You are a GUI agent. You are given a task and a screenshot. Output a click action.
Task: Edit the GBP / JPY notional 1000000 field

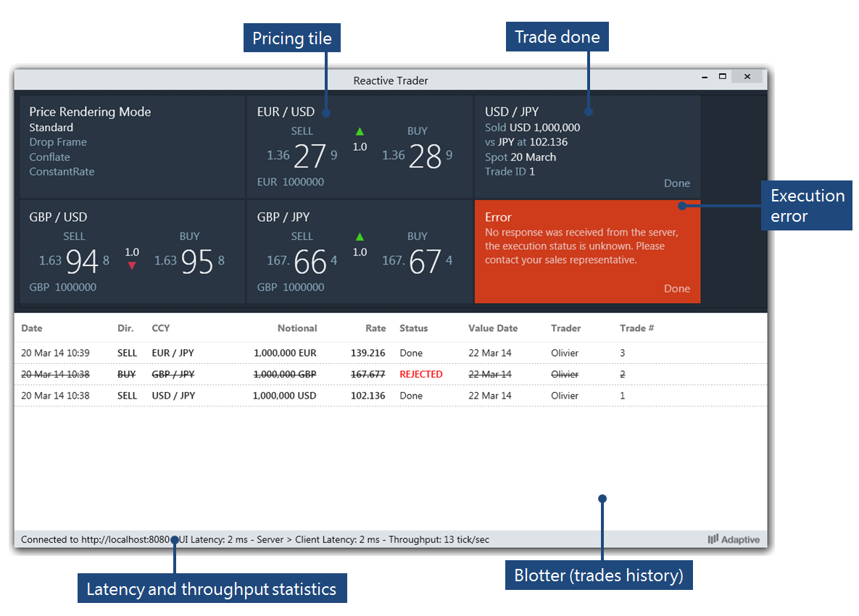pyautogui.click(x=304, y=287)
